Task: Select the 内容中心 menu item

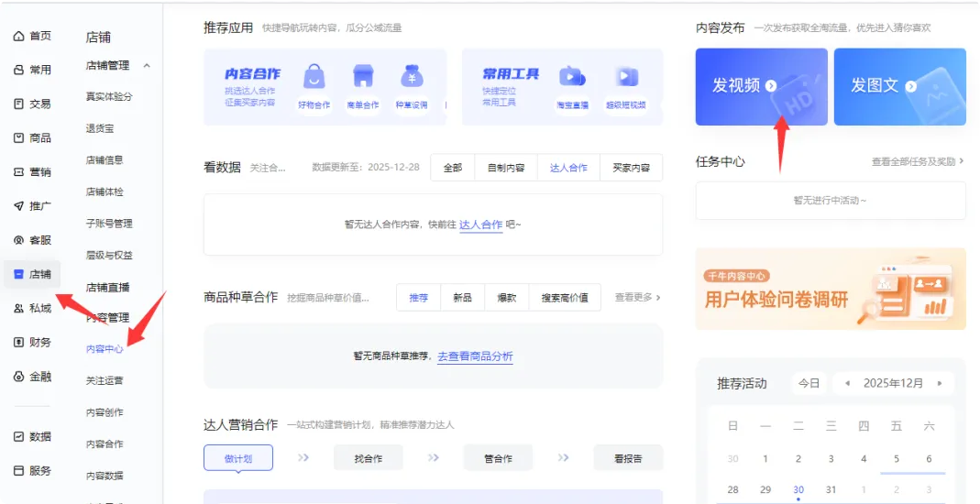Action: 105,348
